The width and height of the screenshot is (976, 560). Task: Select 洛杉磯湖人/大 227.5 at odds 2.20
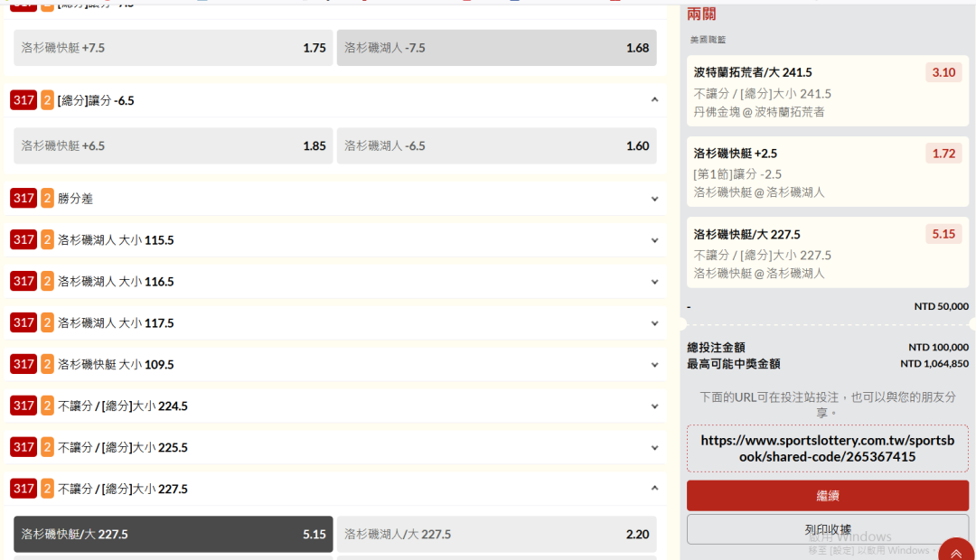coord(496,534)
